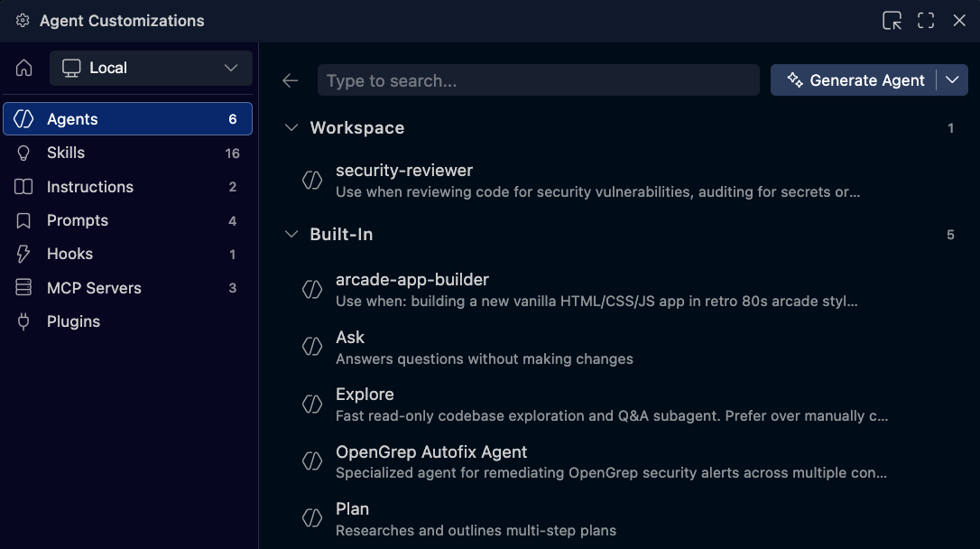Open the Local environment dropdown
Viewport: 980px width, 549px height.
150,67
